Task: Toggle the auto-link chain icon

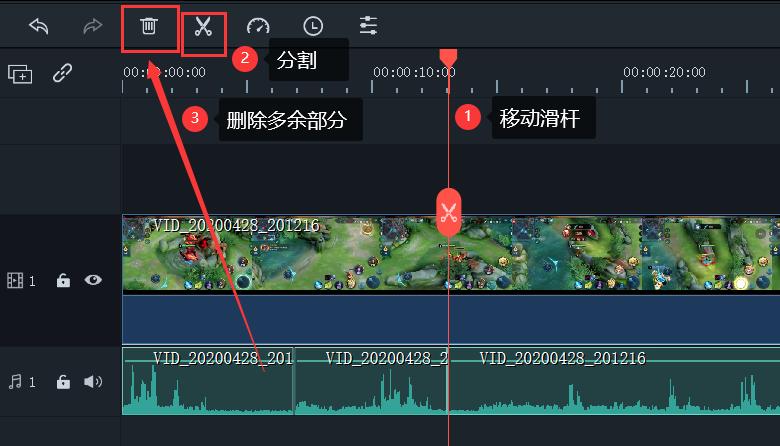Action: [x=63, y=73]
